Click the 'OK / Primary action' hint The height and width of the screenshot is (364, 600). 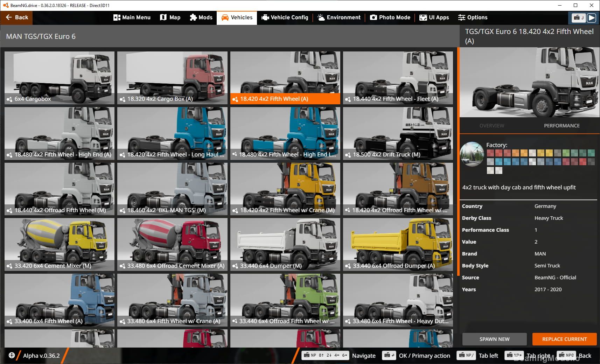[x=424, y=356]
